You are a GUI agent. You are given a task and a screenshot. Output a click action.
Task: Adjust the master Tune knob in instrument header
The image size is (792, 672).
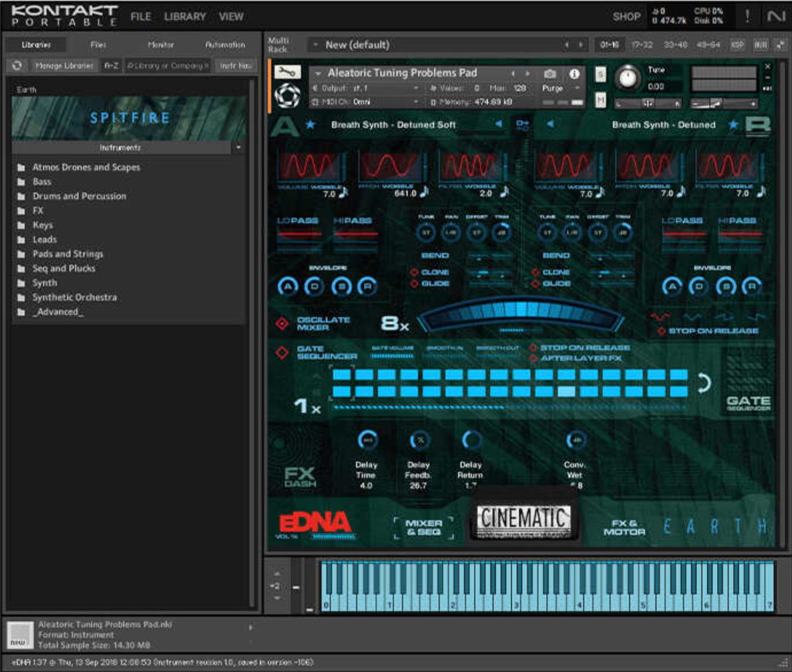[x=627, y=78]
